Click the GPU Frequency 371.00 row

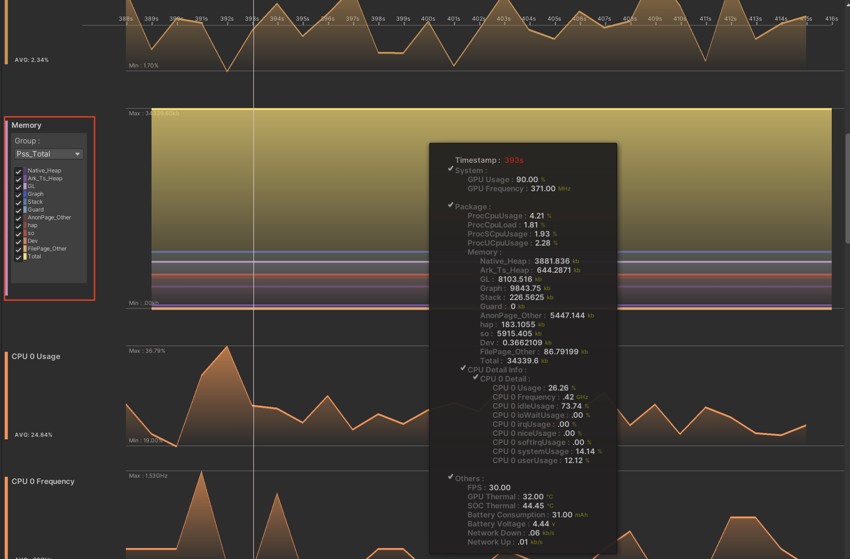(x=519, y=189)
